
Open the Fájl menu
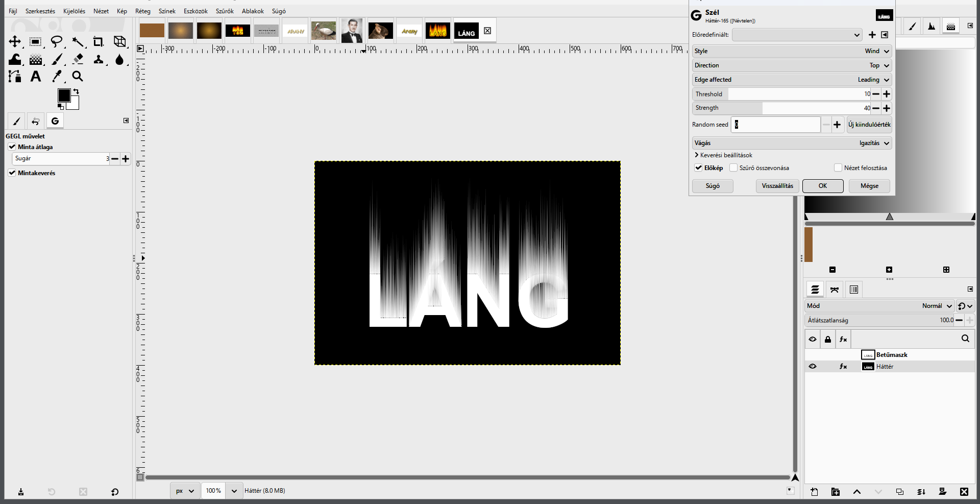tap(13, 11)
